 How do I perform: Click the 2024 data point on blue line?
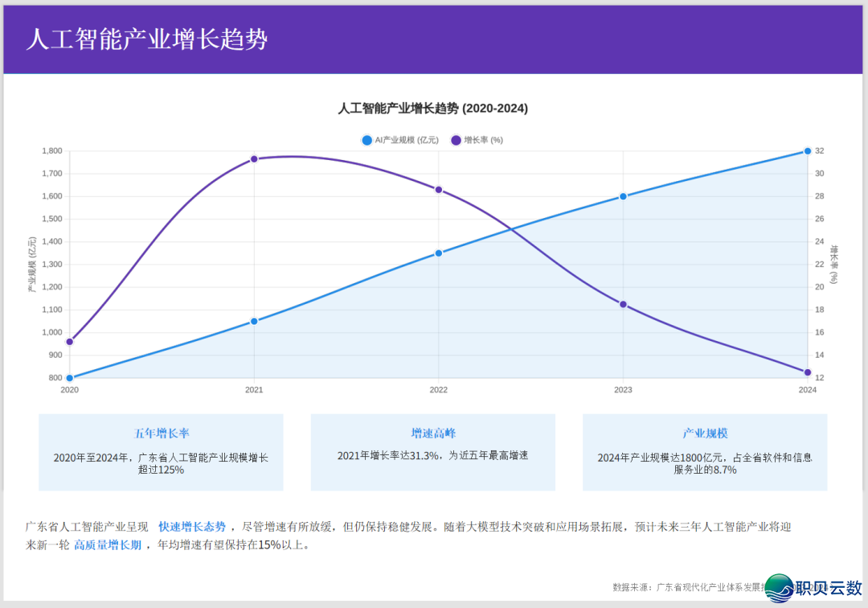pos(807,150)
